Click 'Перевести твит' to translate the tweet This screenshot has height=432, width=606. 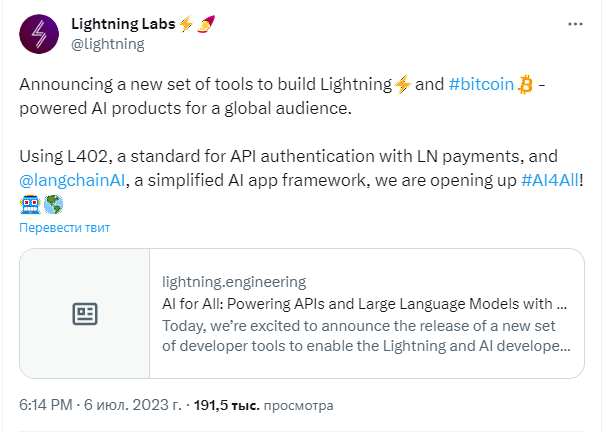tap(64, 227)
